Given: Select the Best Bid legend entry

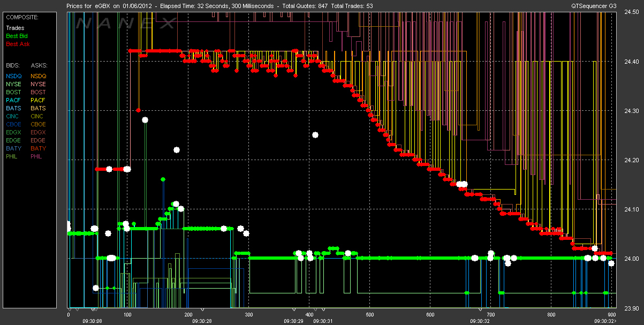Looking at the screenshot, I should pos(17,36).
